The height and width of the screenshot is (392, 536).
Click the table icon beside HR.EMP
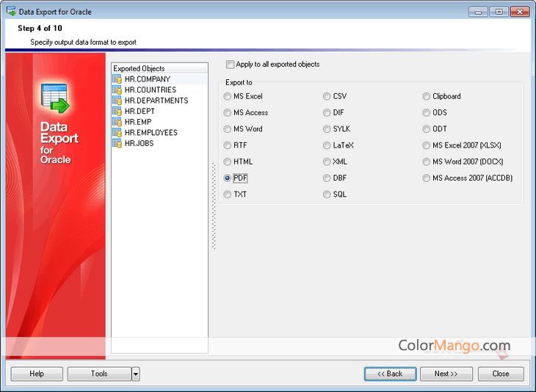point(117,122)
